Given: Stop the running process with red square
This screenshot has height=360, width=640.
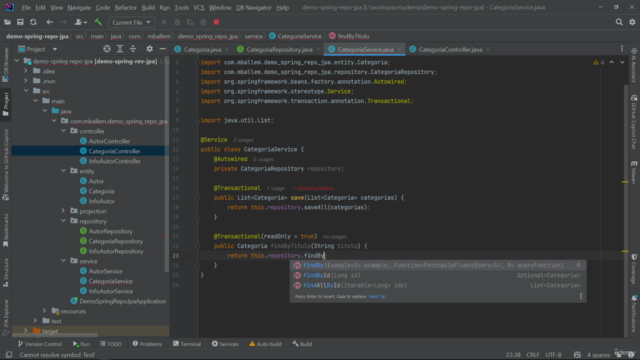Looking at the screenshot, I should click(x=216, y=22).
